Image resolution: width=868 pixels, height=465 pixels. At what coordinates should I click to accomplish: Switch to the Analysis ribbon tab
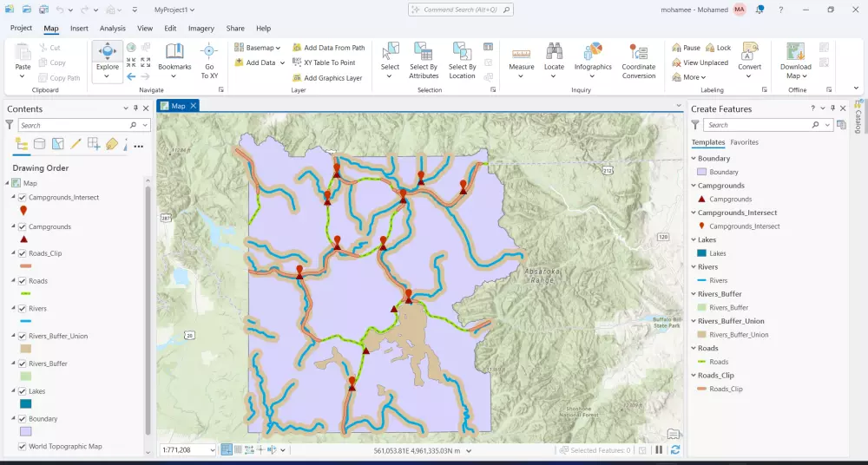112,29
